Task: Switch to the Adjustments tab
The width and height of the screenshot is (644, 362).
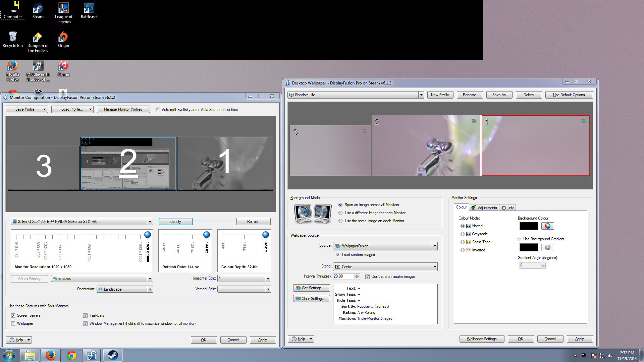Action: [x=484, y=208]
